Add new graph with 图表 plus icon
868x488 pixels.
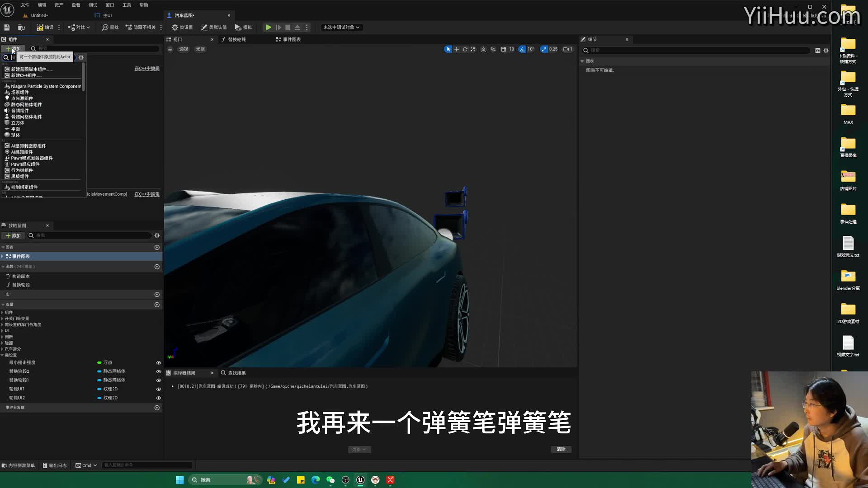coord(157,248)
